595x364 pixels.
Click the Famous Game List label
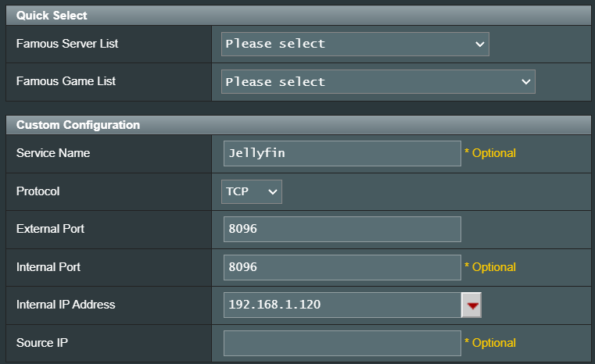tap(66, 81)
